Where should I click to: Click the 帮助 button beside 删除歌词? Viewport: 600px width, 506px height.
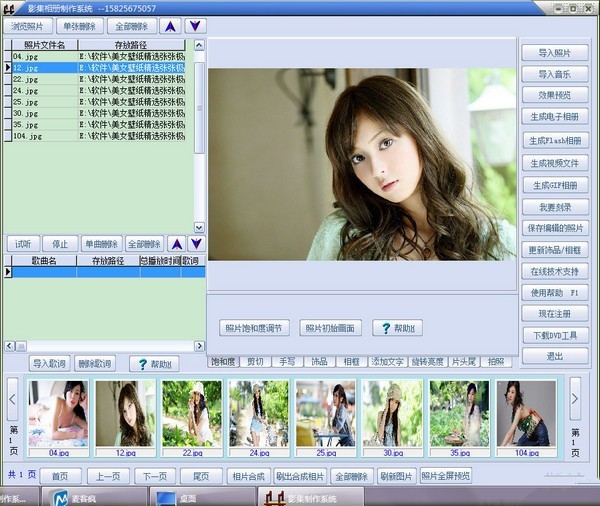coord(153,364)
